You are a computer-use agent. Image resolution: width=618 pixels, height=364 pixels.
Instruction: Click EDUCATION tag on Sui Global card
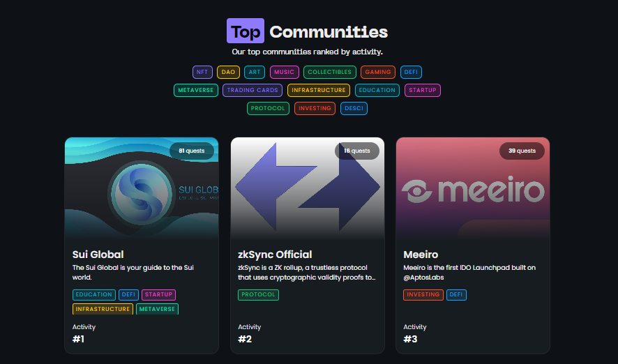point(93,295)
